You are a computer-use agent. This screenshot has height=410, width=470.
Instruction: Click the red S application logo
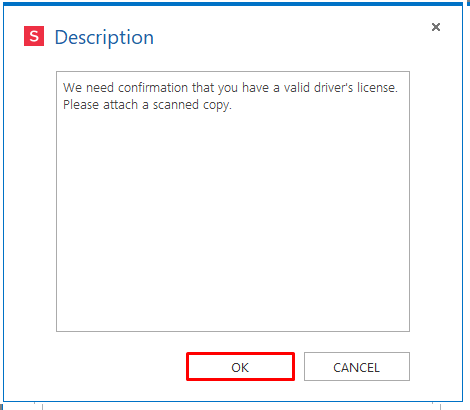point(34,36)
